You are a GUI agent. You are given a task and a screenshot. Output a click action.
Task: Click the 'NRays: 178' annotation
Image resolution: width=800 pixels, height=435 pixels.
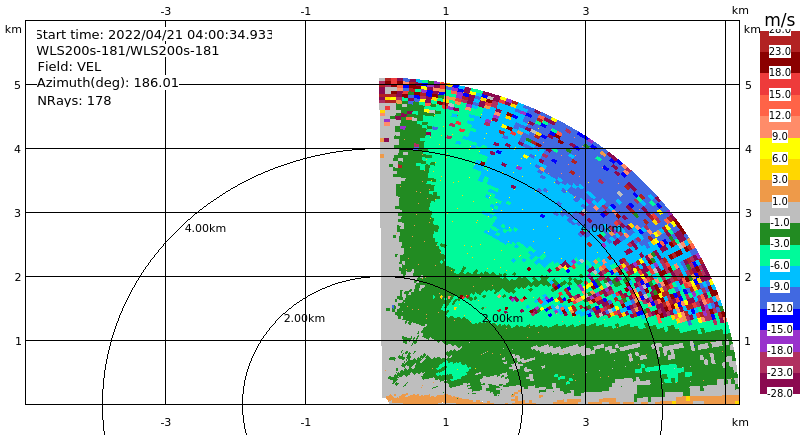tap(74, 100)
